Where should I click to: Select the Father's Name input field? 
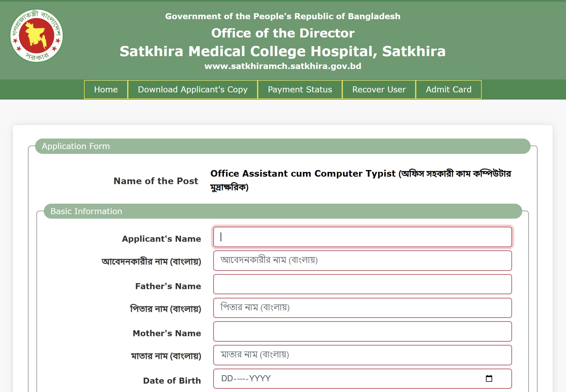coord(362,284)
